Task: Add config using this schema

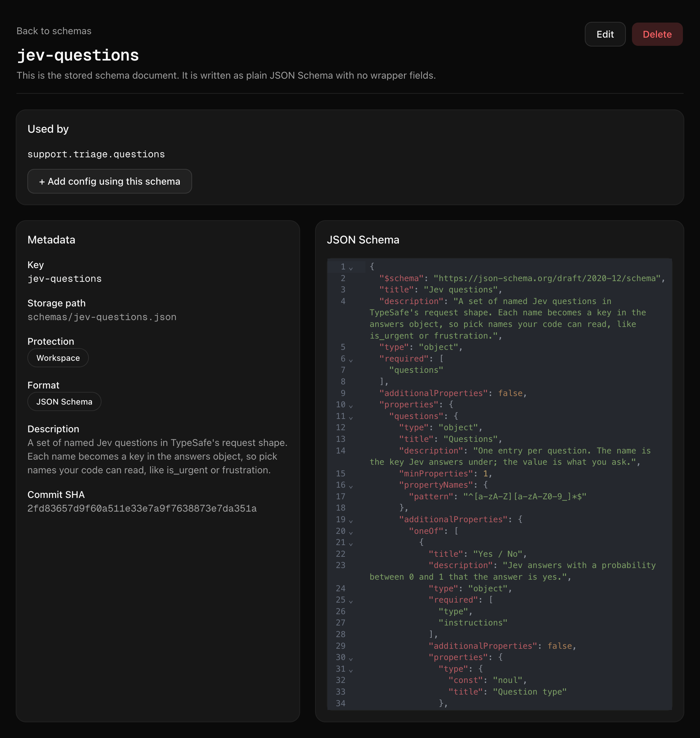Action: click(x=110, y=181)
